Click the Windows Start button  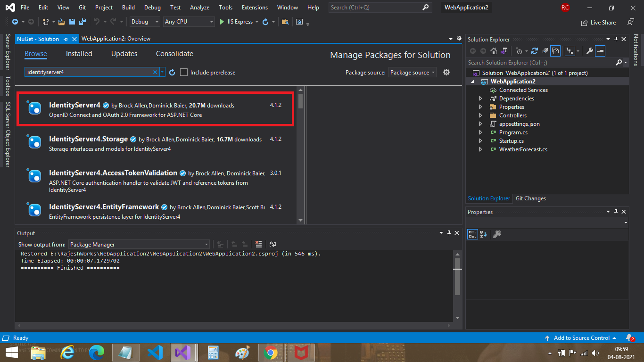11,353
